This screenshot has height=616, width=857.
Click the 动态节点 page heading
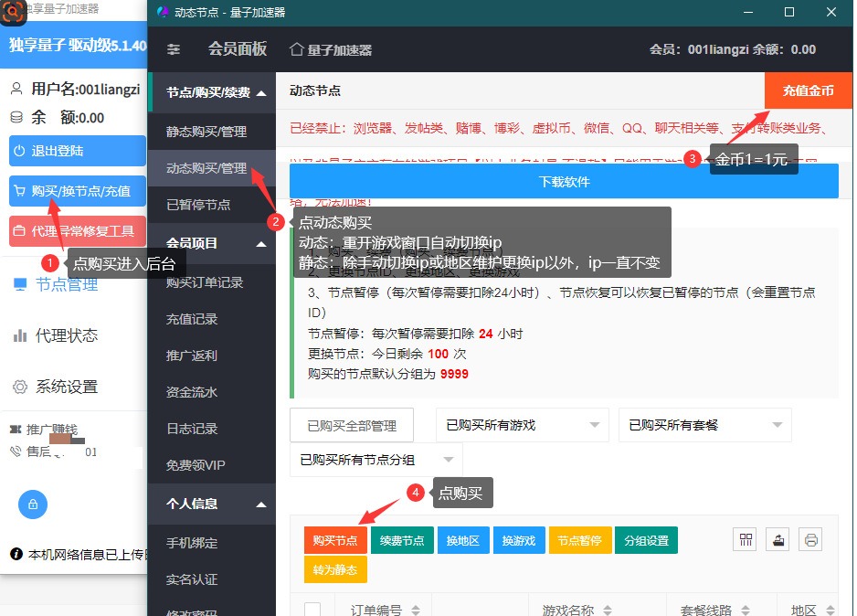pyautogui.click(x=315, y=90)
